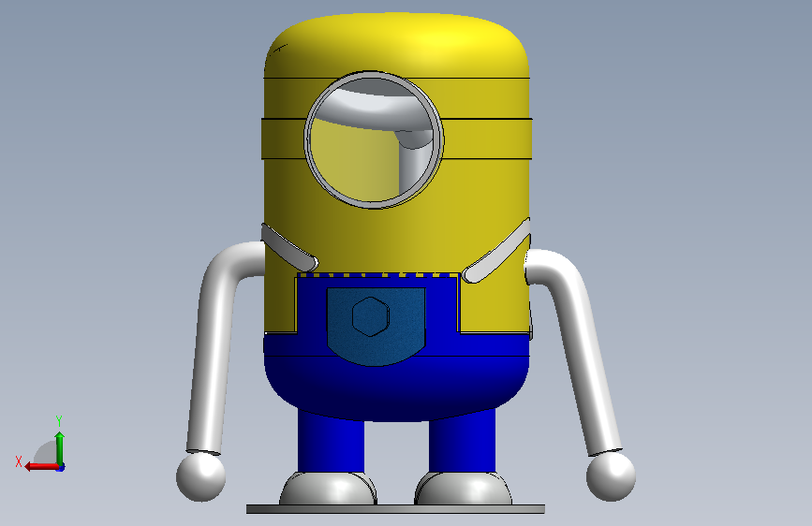
Task: Select the gray goggle ring frame
Action: click(x=307, y=139)
